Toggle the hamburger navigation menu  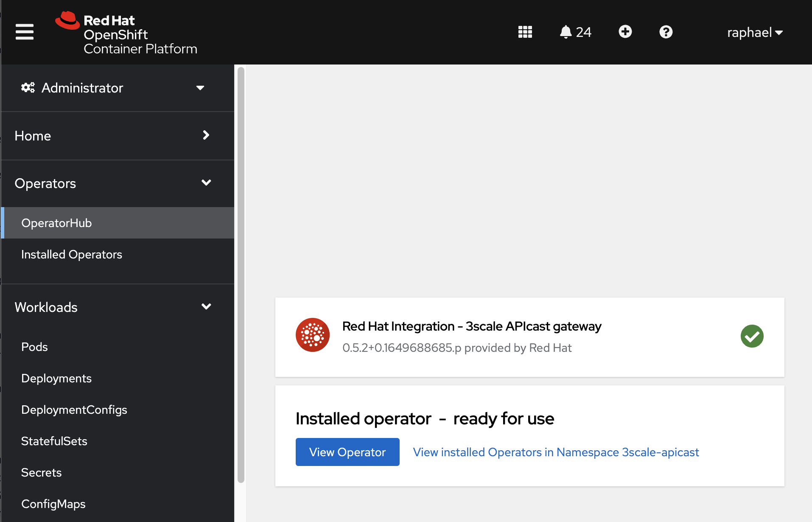pyautogui.click(x=25, y=32)
